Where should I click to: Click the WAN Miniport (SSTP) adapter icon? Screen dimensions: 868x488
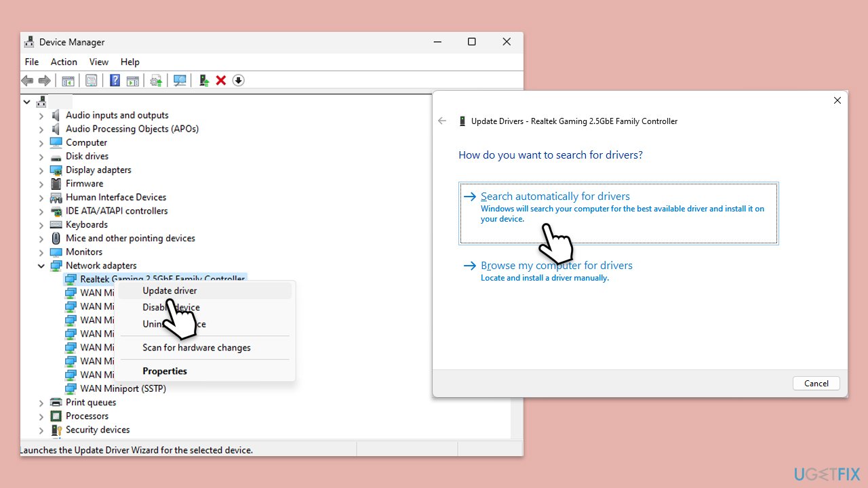click(71, 389)
